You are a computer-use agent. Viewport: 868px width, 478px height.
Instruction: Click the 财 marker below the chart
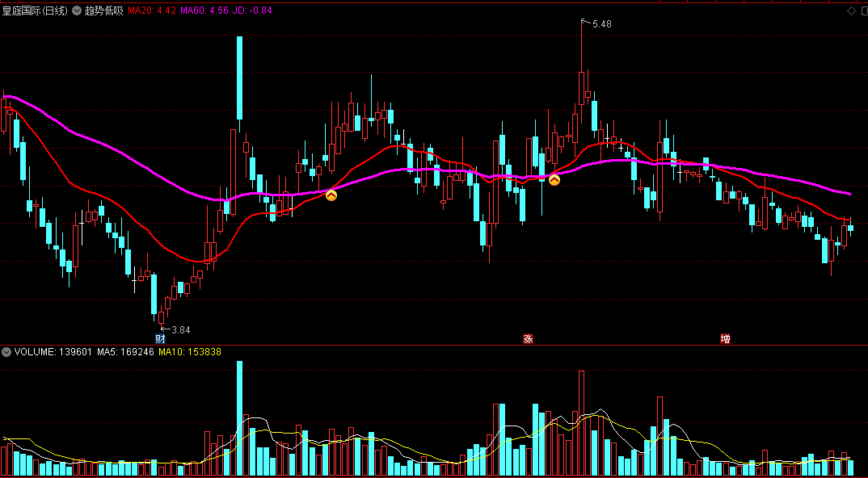[x=161, y=338]
